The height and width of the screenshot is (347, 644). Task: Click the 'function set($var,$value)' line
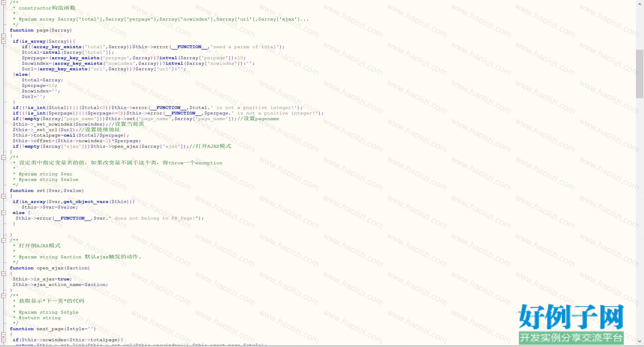(47, 191)
